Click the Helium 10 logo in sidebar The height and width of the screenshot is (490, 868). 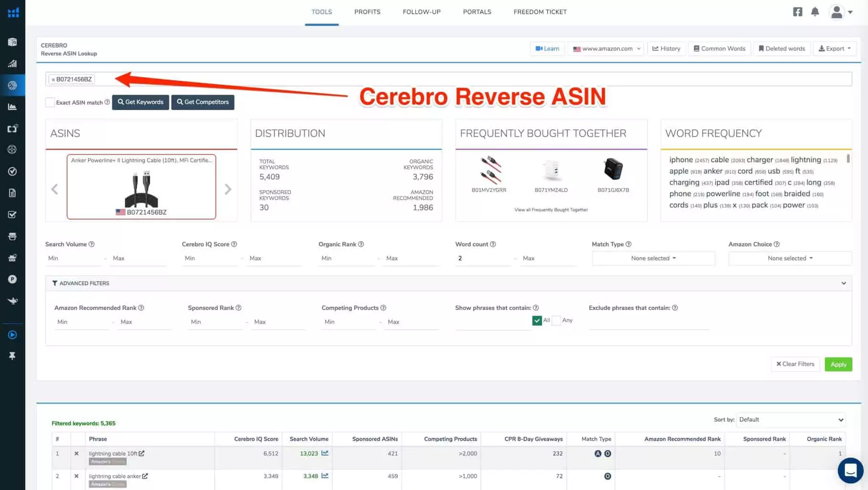(x=13, y=12)
